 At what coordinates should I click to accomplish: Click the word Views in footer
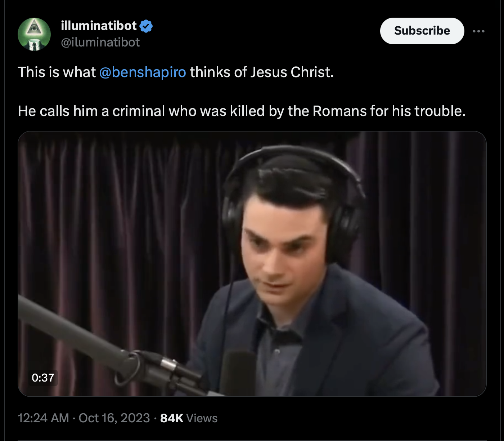point(202,418)
